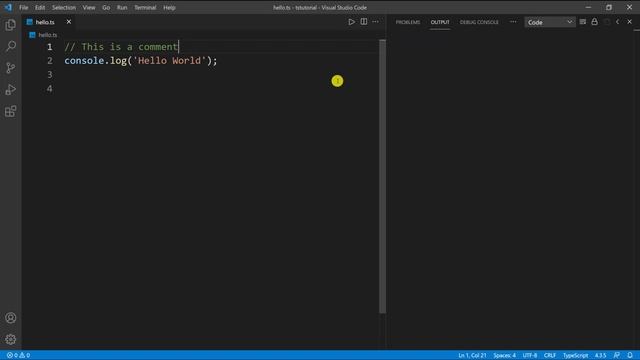Click line number 4 in the gutter

[x=50, y=89]
